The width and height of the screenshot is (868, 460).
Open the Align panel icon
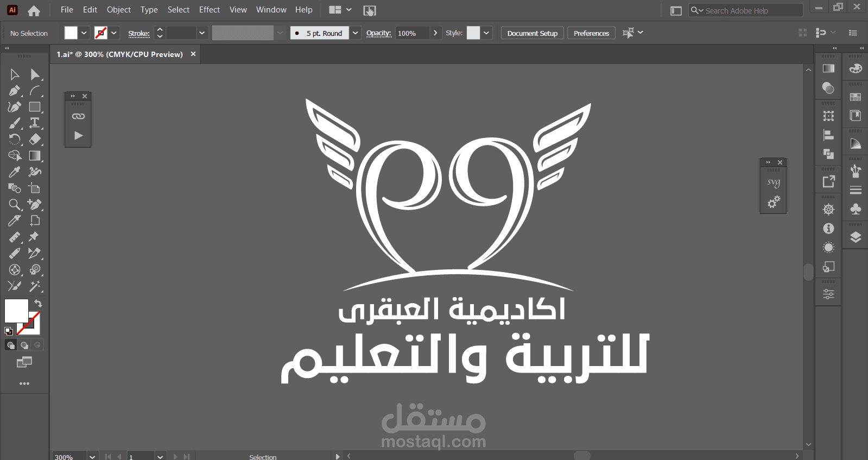coord(828,135)
